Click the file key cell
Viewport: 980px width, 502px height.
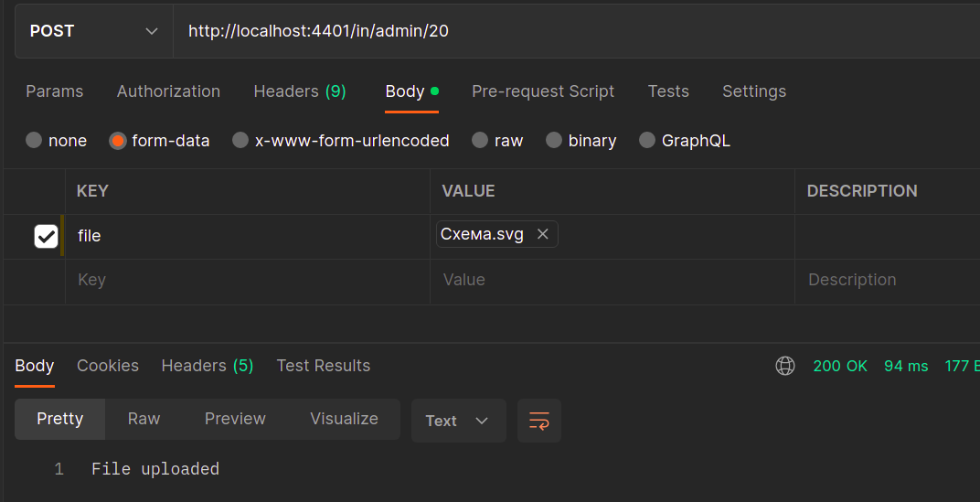[248, 236]
